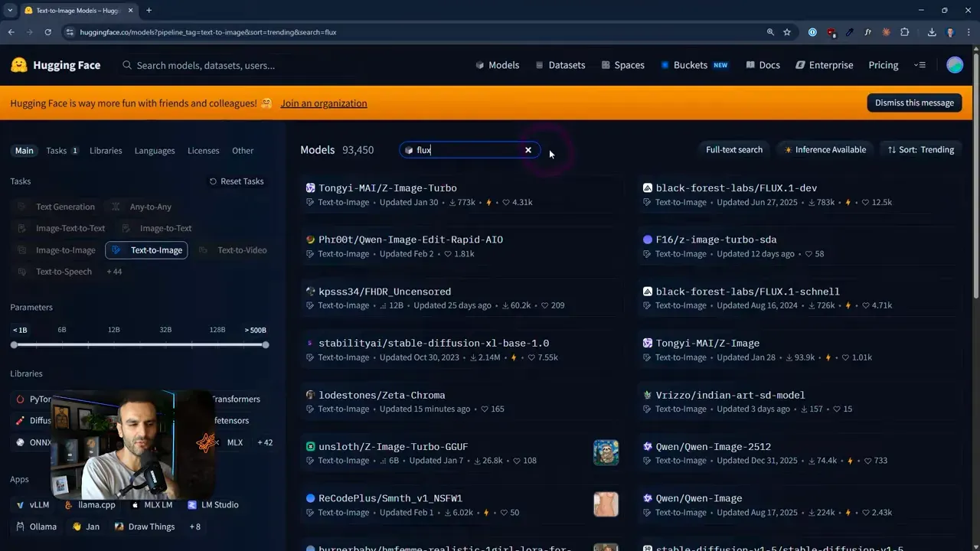Switch to the Libraries filter tab
Image resolution: width=980 pixels, height=551 pixels.
pos(106,151)
